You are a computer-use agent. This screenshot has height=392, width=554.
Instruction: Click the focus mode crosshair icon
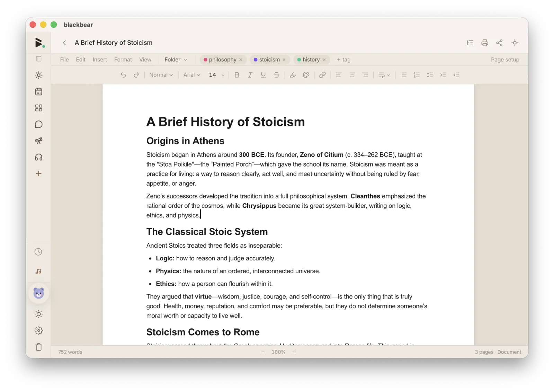click(x=515, y=43)
